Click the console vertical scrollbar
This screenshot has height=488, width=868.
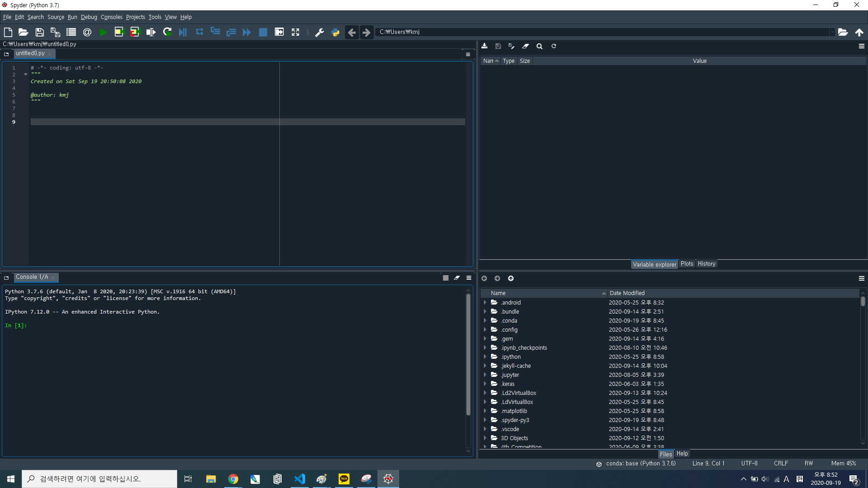point(468,352)
